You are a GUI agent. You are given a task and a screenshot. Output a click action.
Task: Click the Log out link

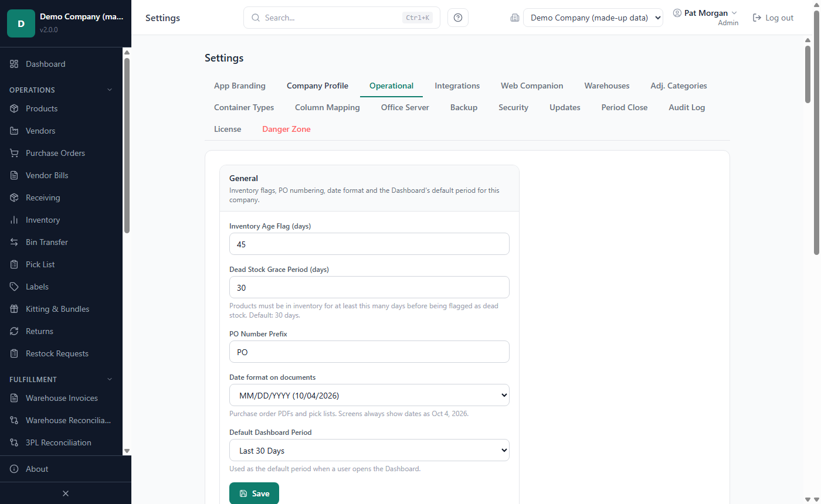point(773,18)
